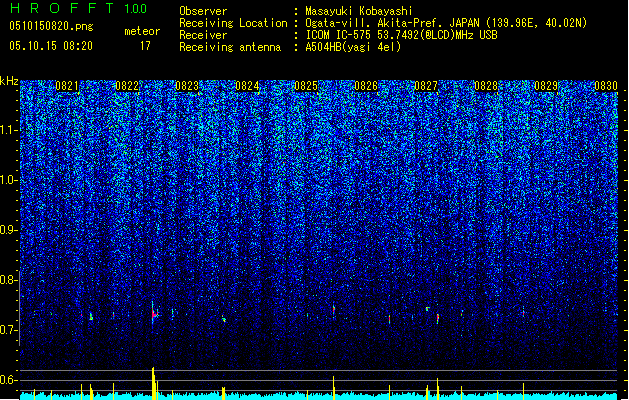Click the kHz axis unit label
629x400 pixels.
9,81
